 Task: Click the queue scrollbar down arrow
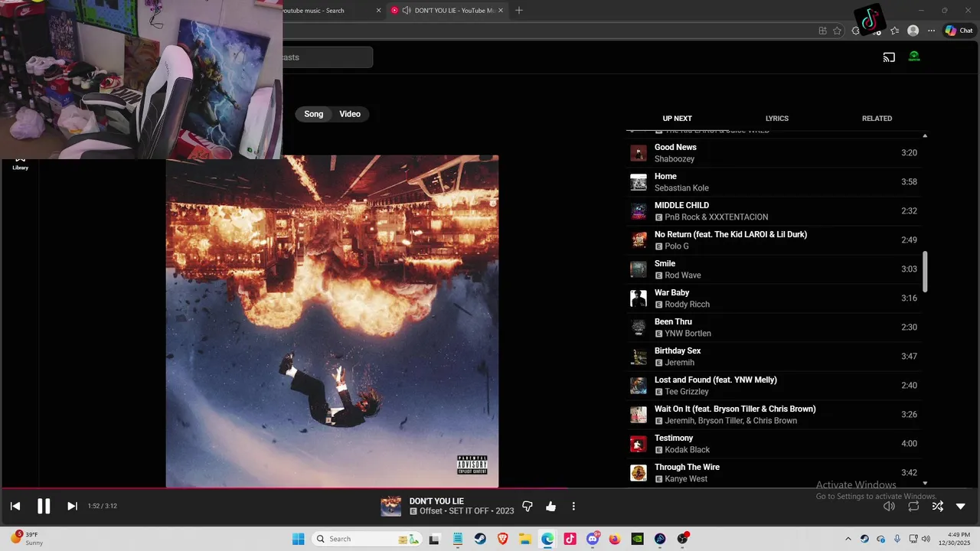[x=925, y=483]
